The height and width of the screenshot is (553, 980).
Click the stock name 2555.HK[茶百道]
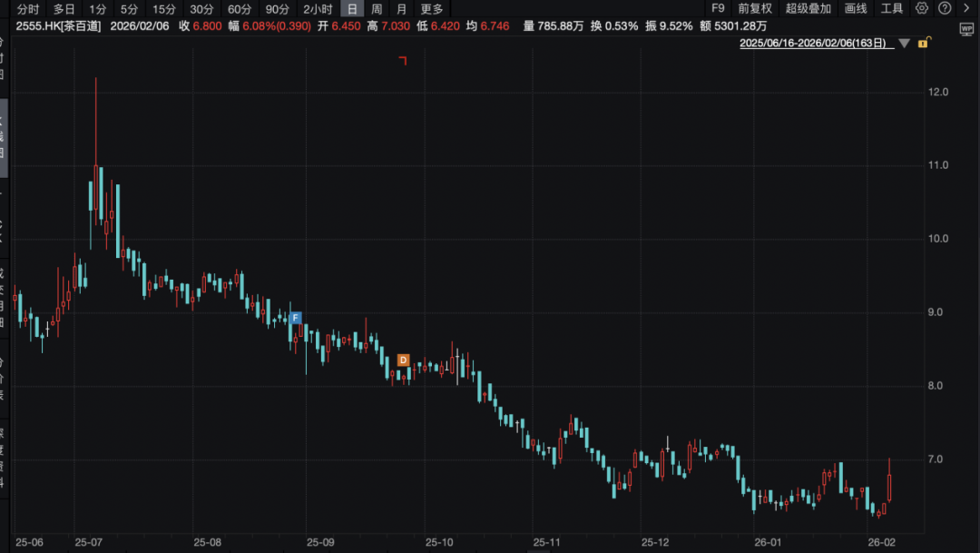click(59, 26)
